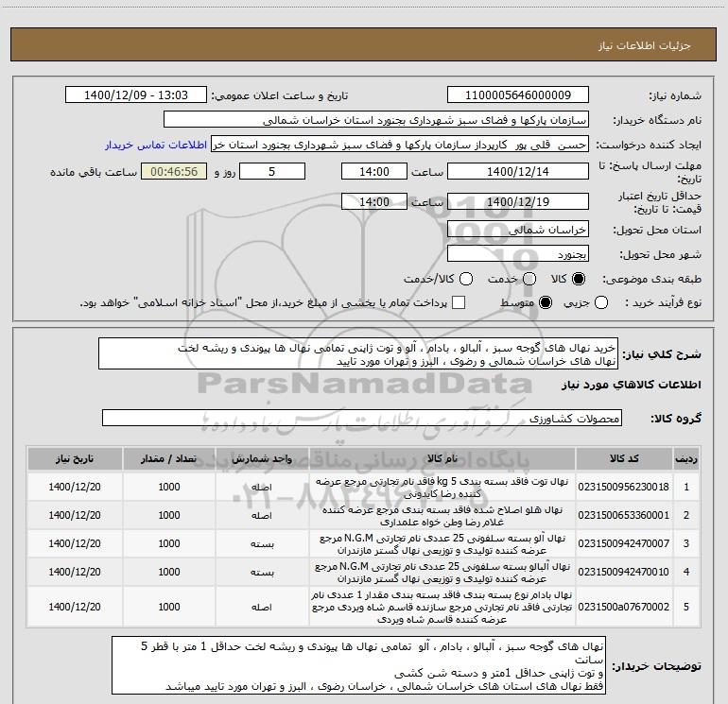Click the نام کالا column header
Viewport: 728px width, 704px height.
coord(442,459)
